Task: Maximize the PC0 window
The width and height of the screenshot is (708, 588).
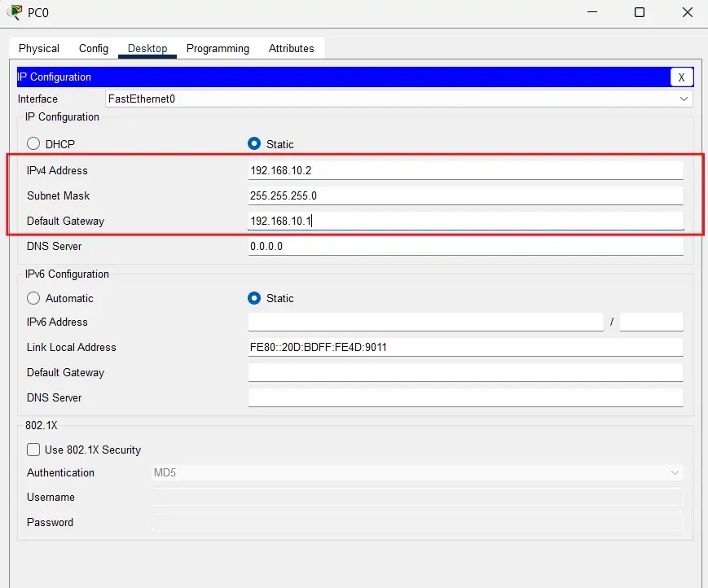Action: coord(640,12)
